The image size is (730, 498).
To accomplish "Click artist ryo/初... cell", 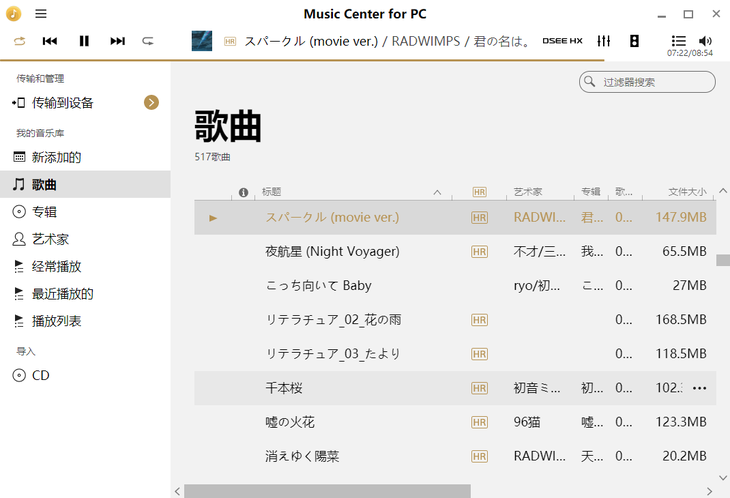I will pos(537,285).
